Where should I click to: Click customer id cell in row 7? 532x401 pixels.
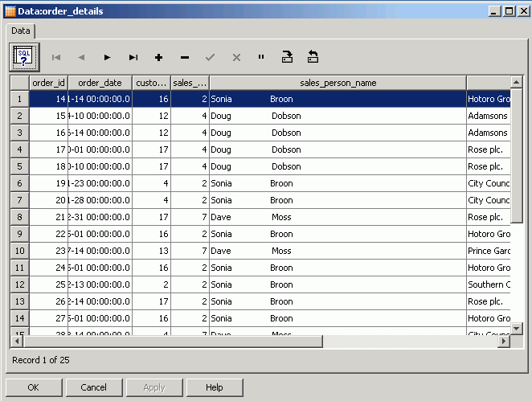point(151,200)
